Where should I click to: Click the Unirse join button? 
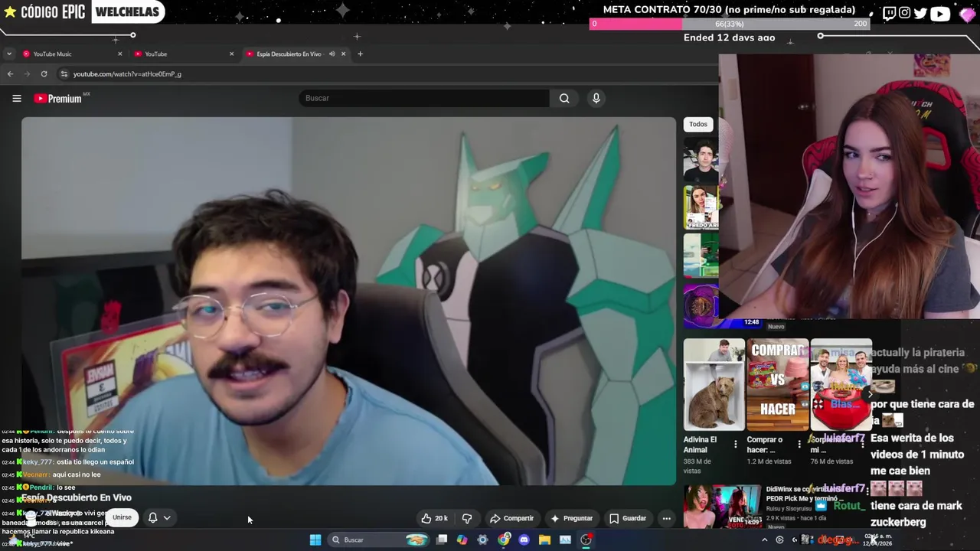tap(122, 517)
